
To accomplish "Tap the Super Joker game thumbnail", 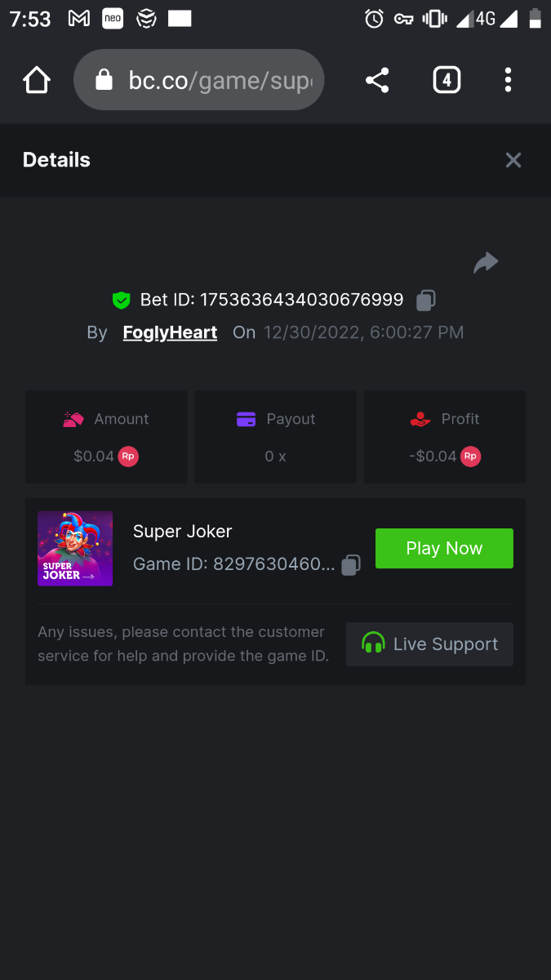I will (x=75, y=549).
